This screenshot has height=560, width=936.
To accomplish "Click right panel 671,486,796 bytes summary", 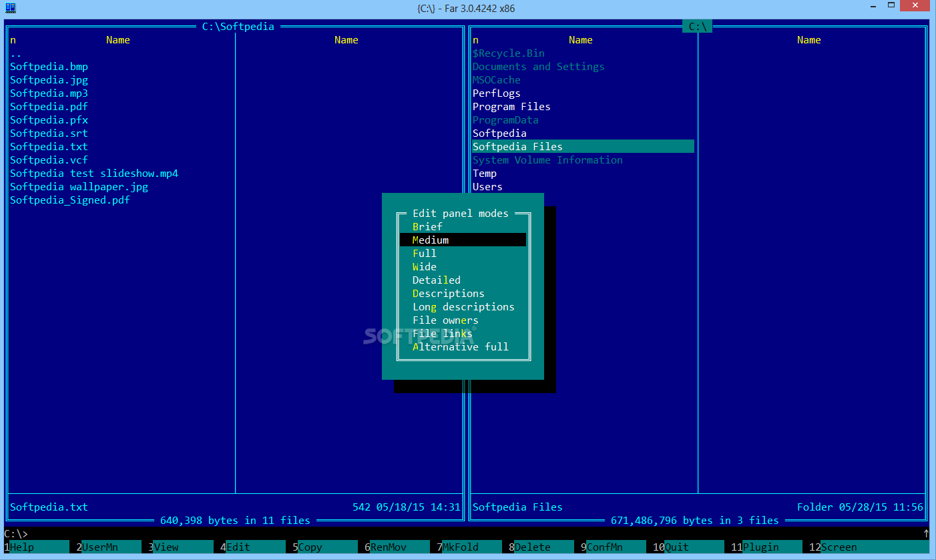I will point(694,521).
